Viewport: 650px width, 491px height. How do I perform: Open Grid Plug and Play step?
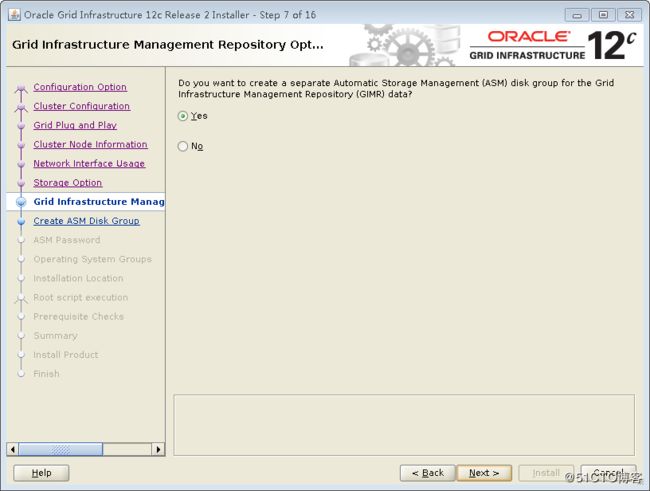tap(75, 125)
